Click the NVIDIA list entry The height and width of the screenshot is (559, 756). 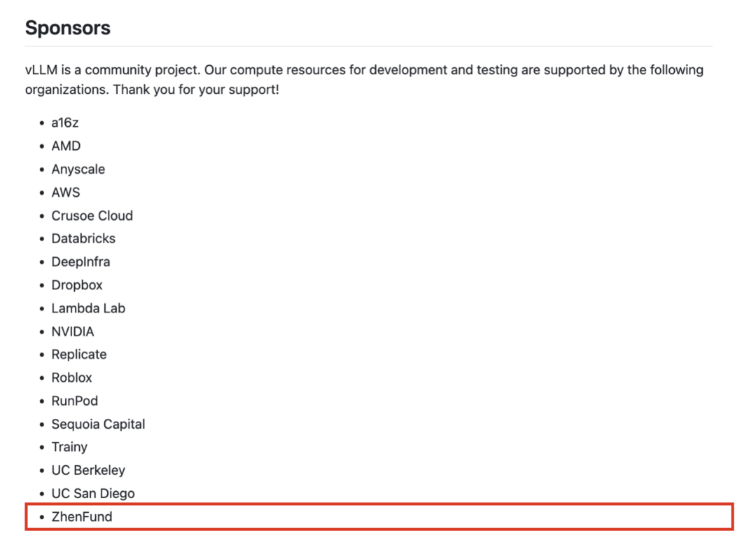coord(73,332)
